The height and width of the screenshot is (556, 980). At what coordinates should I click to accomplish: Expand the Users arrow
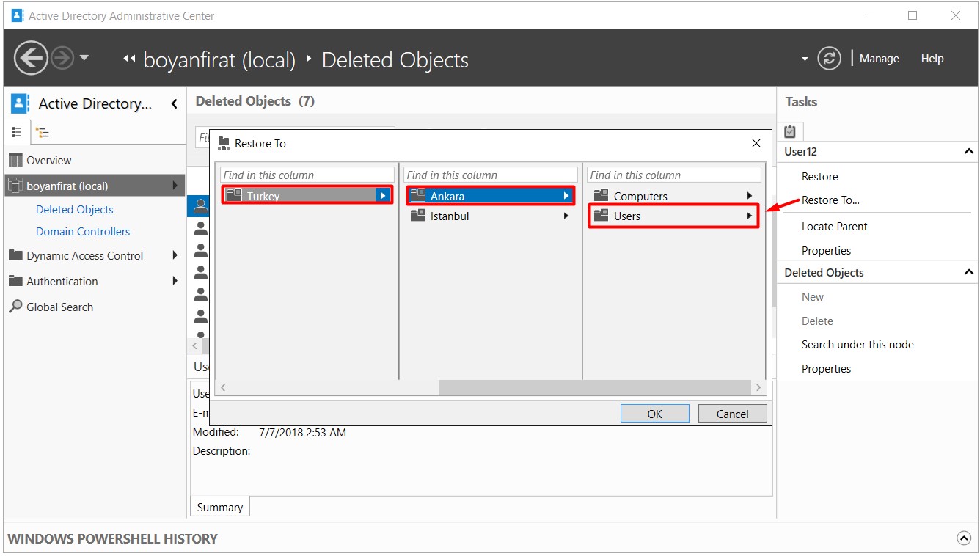tap(750, 216)
